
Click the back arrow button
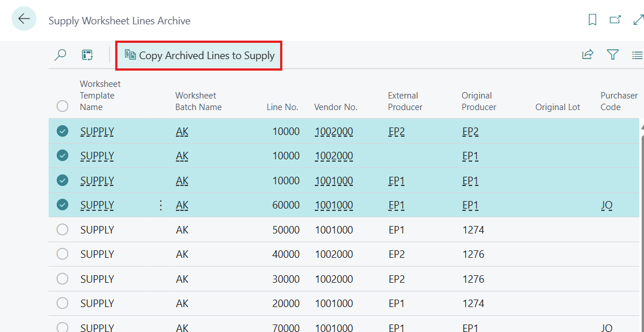pos(24,19)
